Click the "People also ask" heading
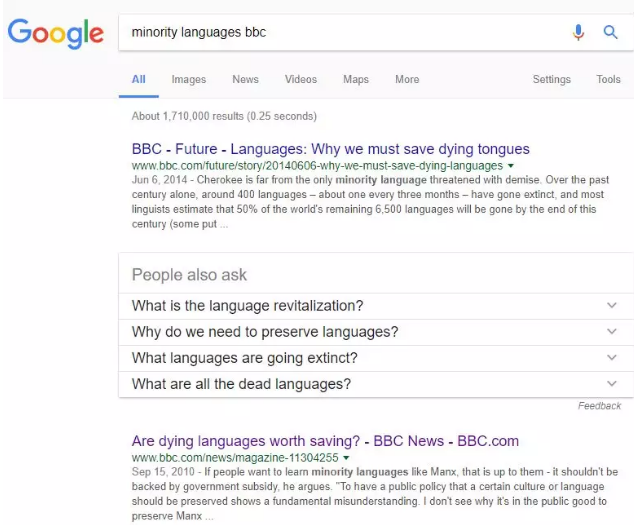Image resolution: width=634 pixels, height=525 pixels. (189, 275)
